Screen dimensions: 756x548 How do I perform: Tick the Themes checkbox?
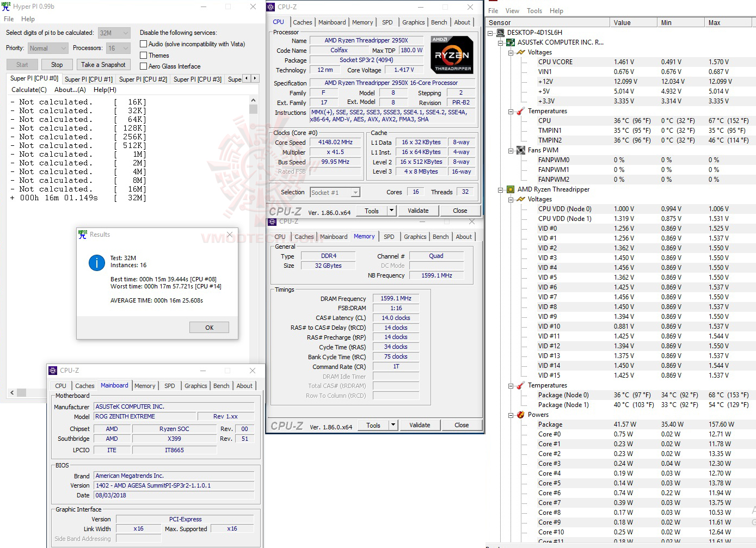click(144, 56)
